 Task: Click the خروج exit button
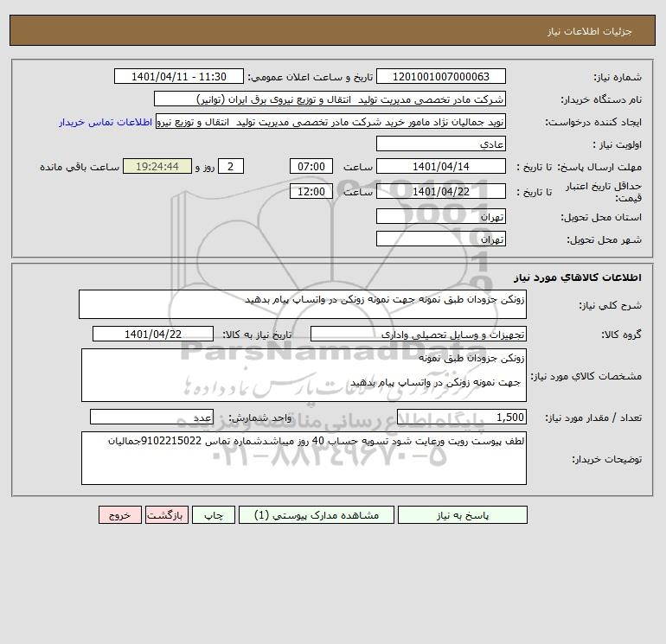(119, 515)
